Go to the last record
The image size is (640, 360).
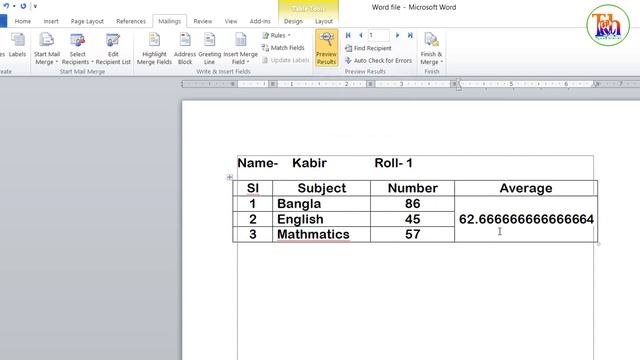[x=410, y=36]
